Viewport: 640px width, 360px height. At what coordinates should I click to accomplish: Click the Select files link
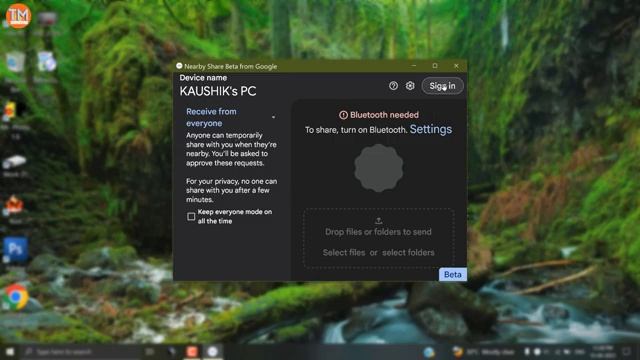pos(344,253)
